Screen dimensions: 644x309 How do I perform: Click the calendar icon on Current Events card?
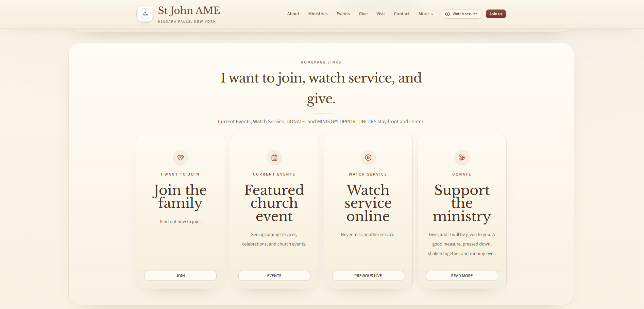click(274, 157)
